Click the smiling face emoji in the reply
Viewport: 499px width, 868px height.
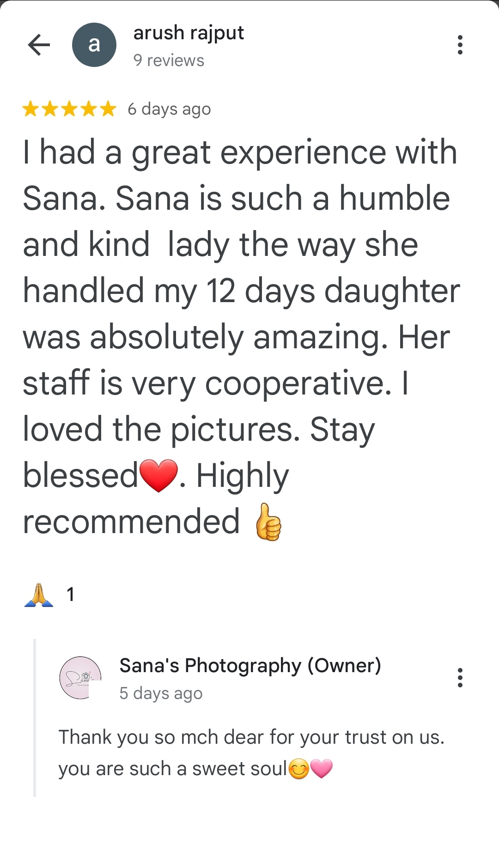click(x=298, y=769)
